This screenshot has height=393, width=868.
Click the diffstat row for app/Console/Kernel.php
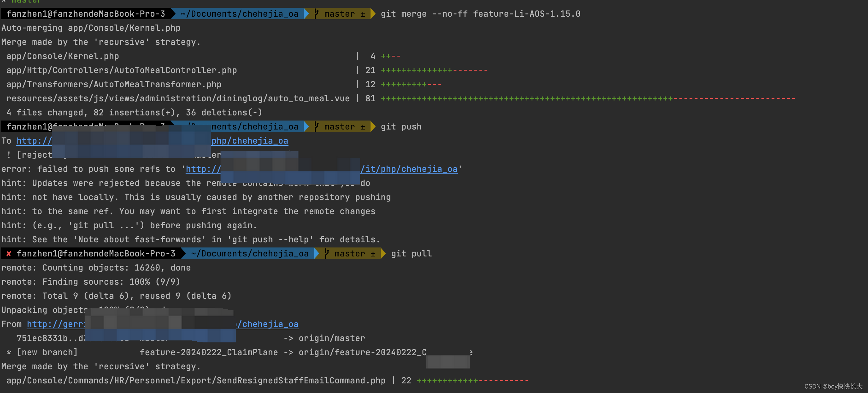[204, 56]
